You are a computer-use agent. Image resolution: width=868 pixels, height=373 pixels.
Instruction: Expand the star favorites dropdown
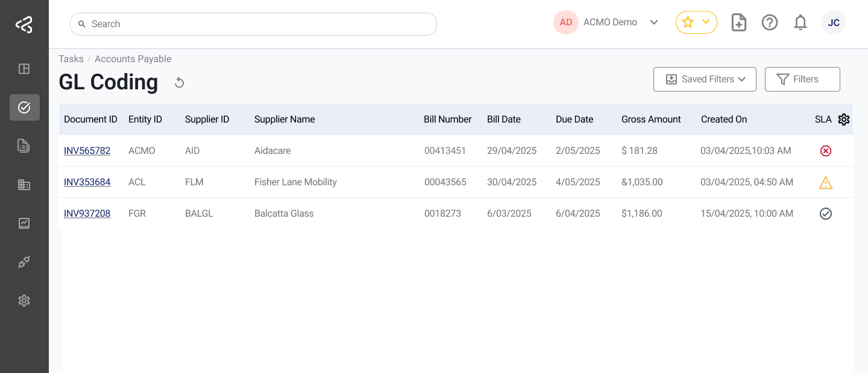(x=696, y=22)
